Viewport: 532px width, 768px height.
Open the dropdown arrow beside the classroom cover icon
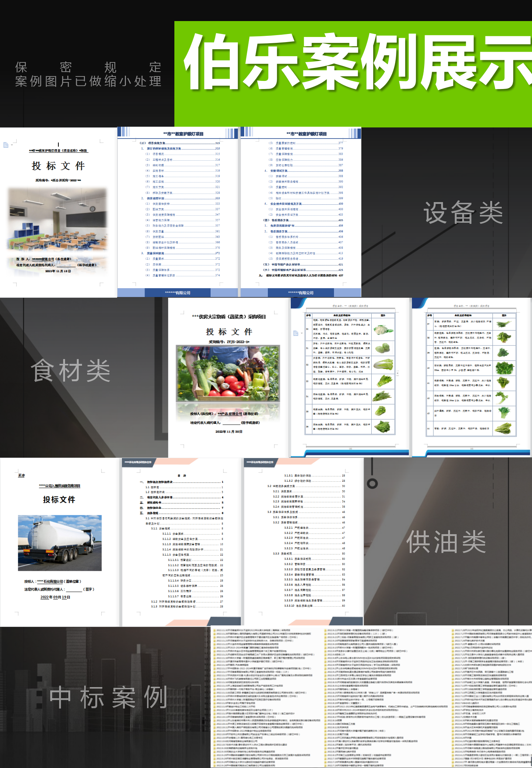12,145
